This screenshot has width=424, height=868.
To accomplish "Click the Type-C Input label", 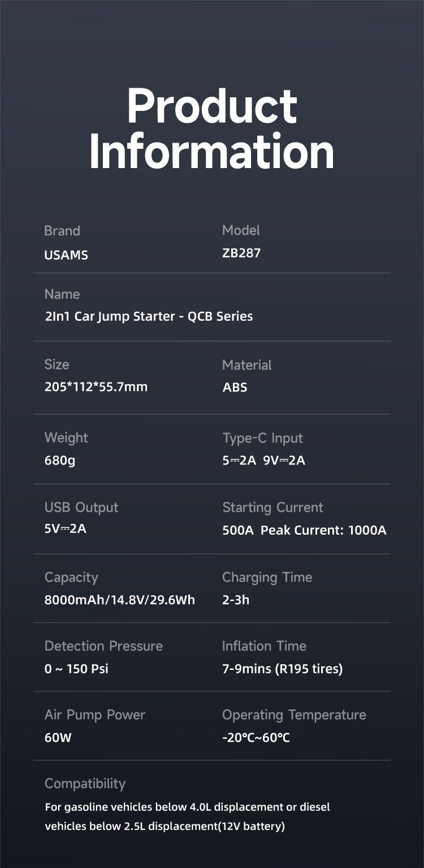I will [x=262, y=438].
